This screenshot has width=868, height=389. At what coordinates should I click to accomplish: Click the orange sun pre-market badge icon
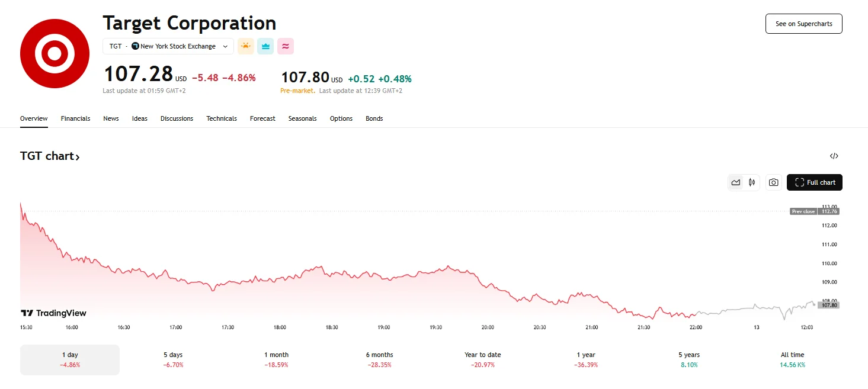point(245,46)
